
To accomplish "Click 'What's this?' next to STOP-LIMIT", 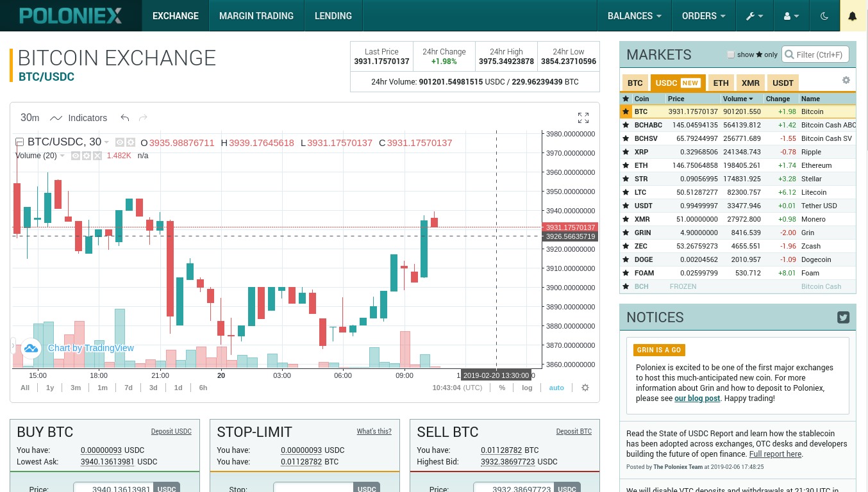I will coord(374,432).
